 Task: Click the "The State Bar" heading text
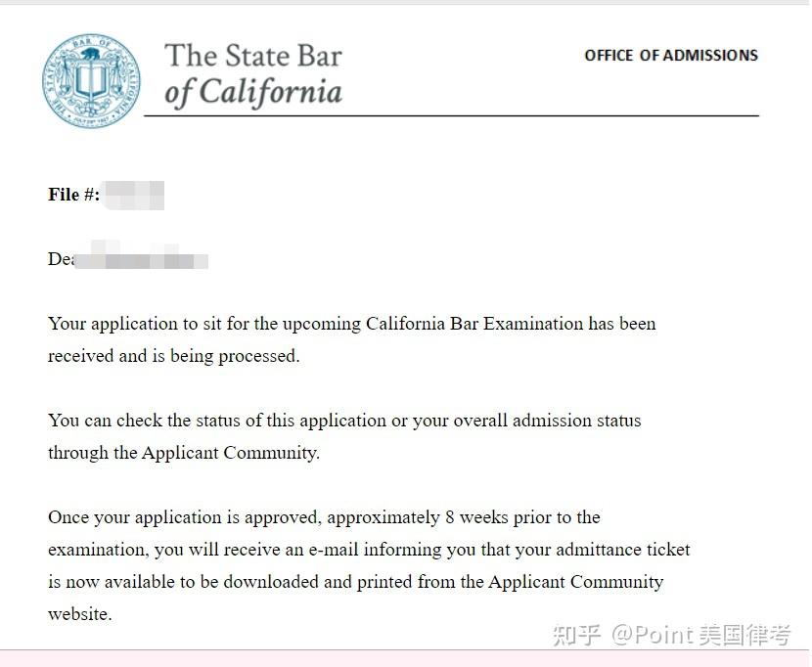click(252, 56)
